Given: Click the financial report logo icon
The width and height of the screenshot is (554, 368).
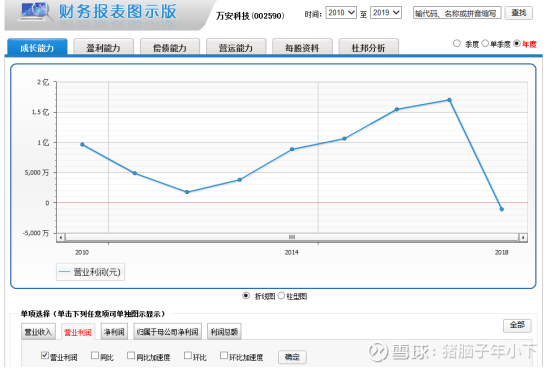Looking at the screenshot, I should [35, 12].
